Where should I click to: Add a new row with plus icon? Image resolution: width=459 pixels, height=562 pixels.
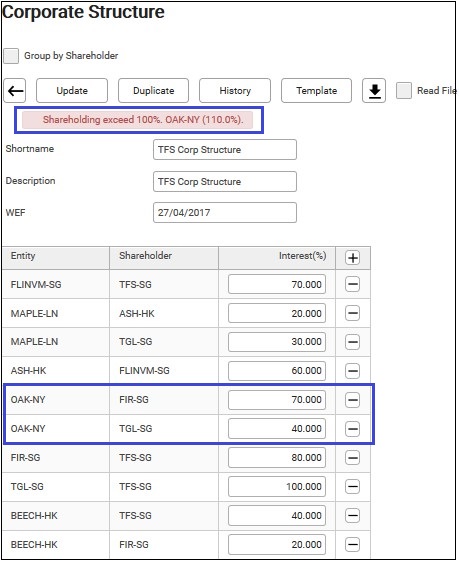[x=353, y=258]
